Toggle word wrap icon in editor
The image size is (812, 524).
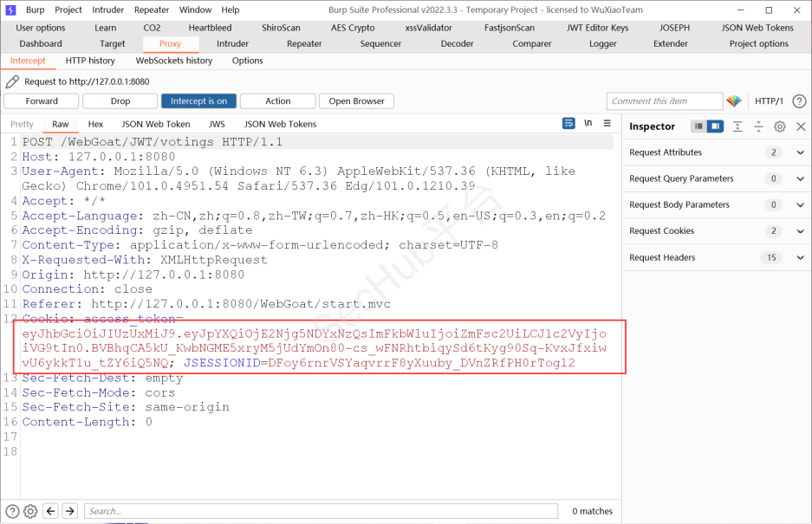[568, 124]
